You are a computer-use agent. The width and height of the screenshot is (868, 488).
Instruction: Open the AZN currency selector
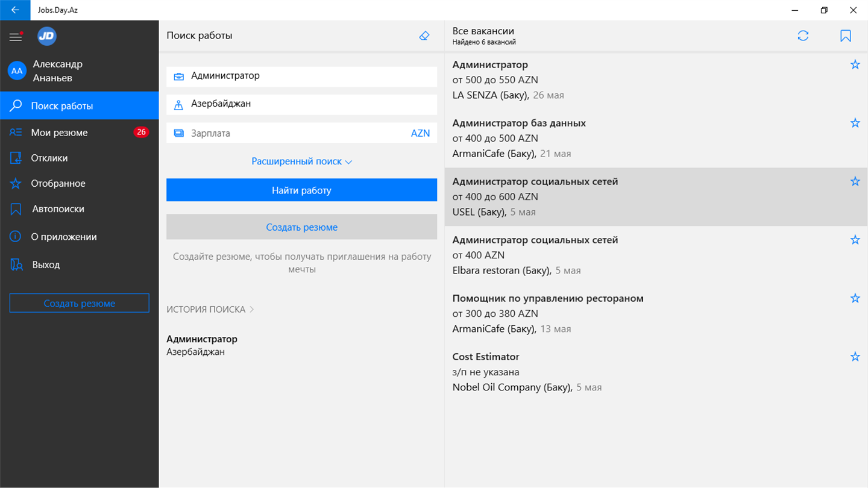(x=420, y=133)
